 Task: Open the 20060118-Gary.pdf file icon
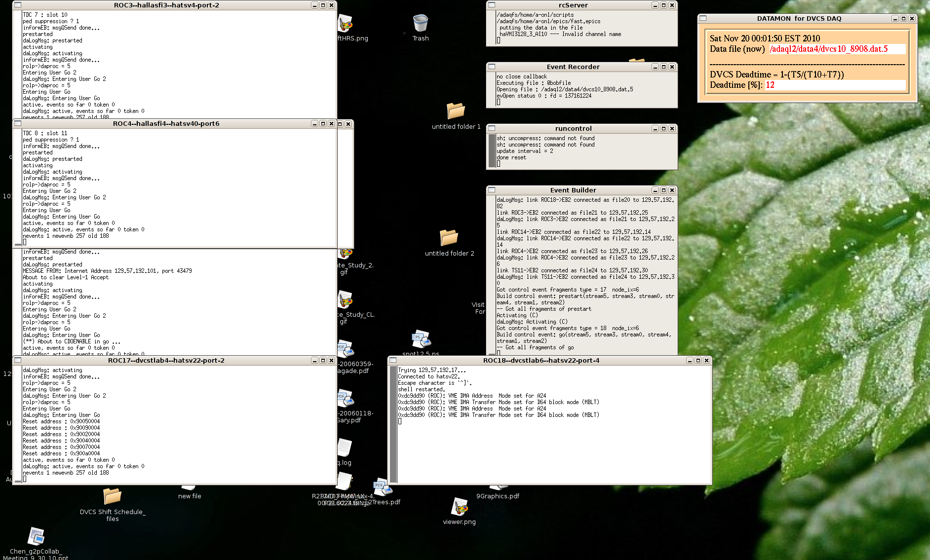[346, 398]
